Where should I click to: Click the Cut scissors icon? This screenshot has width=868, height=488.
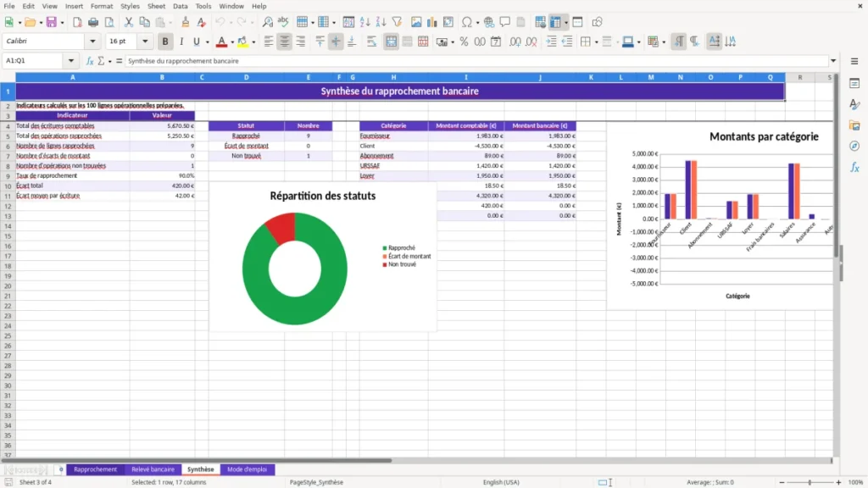point(129,22)
